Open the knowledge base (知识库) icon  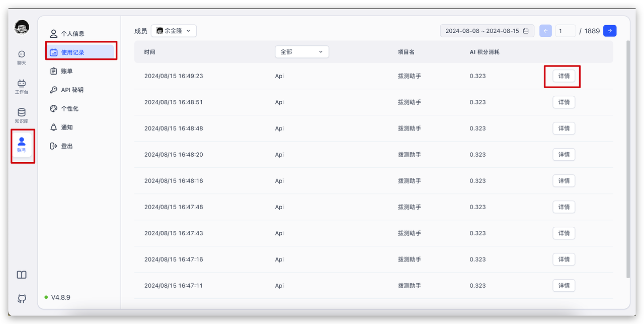click(x=21, y=115)
